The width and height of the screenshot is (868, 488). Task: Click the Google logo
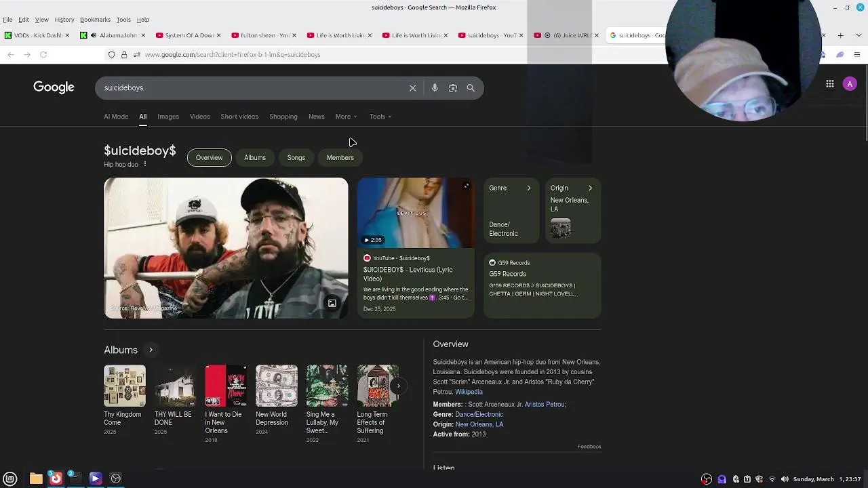54,87
